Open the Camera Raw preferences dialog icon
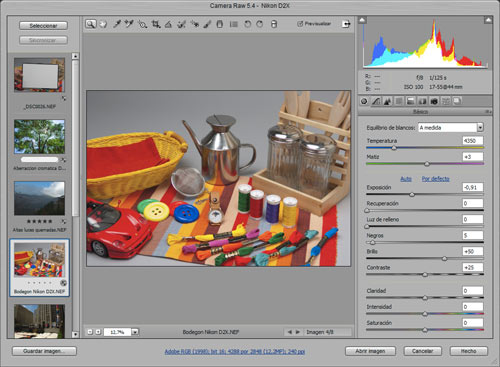Image resolution: width=500 pixels, height=367 pixels. pyautogui.click(x=234, y=24)
